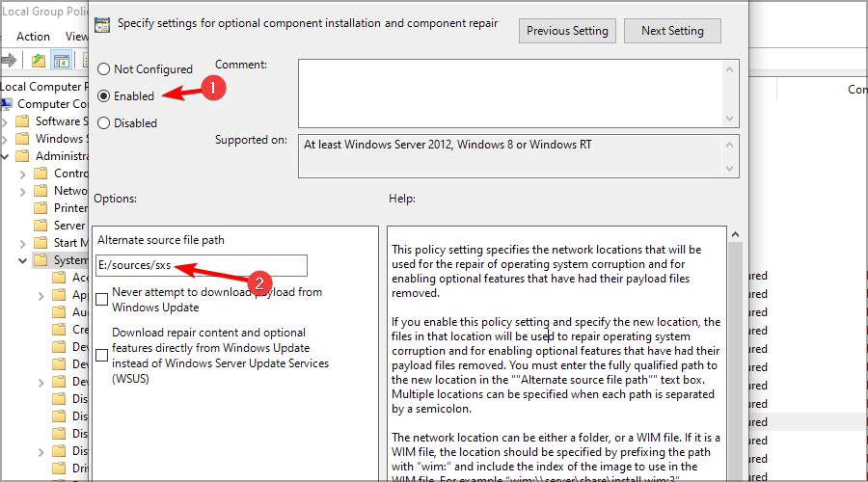Viewport: 868px width, 482px height.
Task: Go to Previous Setting
Action: pyautogui.click(x=567, y=31)
